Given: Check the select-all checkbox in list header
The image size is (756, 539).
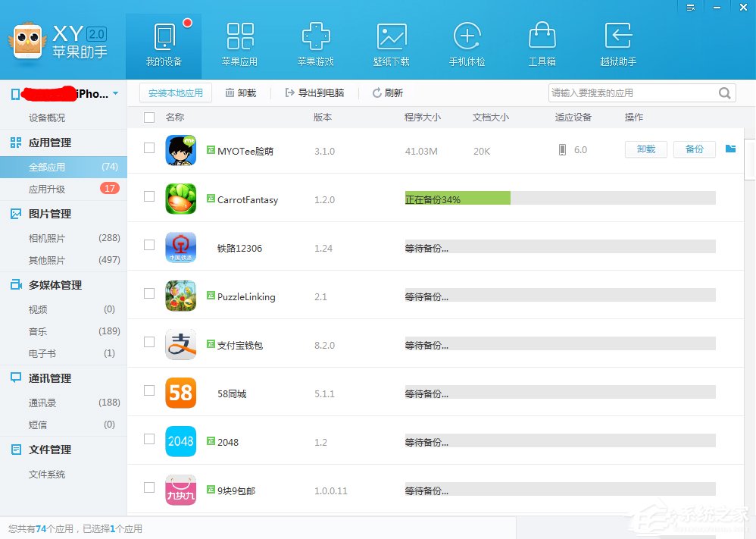Looking at the screenshot, I should pyautogui.click(x=148, y=118).
